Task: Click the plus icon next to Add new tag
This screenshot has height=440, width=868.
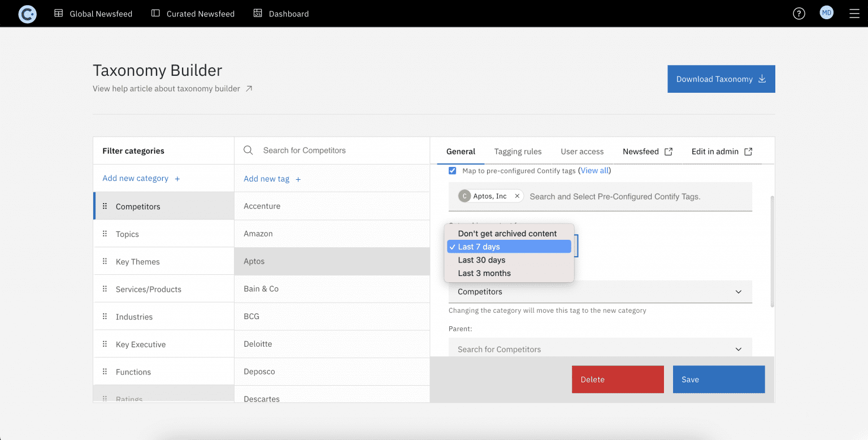Action: point(298,179)
